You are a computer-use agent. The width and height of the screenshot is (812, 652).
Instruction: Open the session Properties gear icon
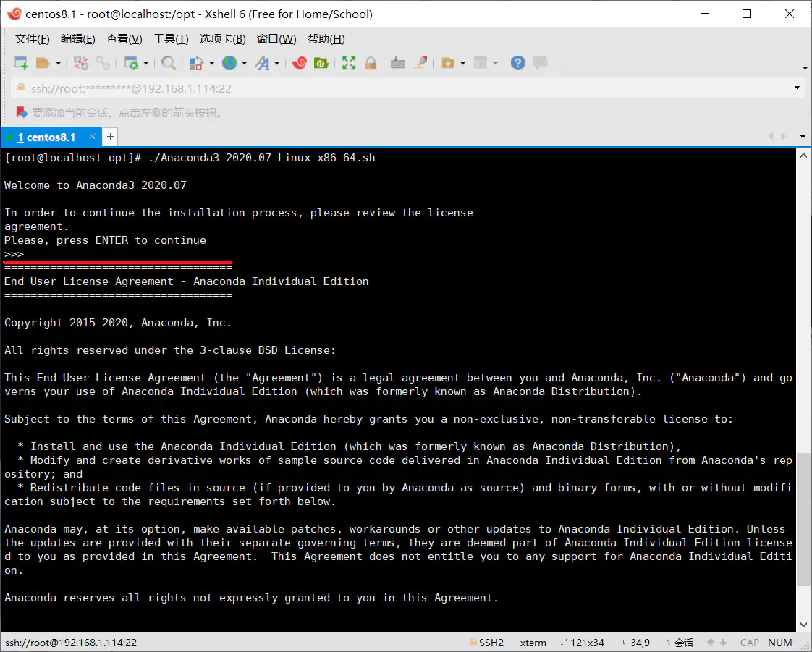(x=131, y=63)
